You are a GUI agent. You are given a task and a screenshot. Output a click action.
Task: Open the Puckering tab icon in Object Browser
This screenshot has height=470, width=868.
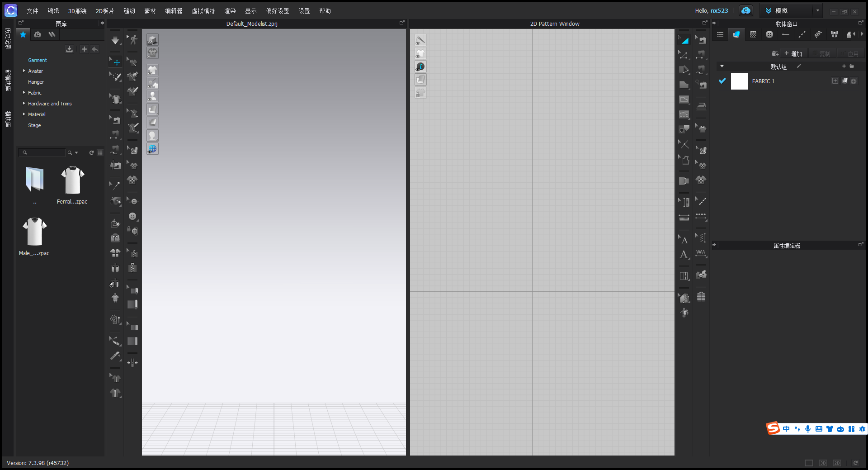[x=818, y=34]
